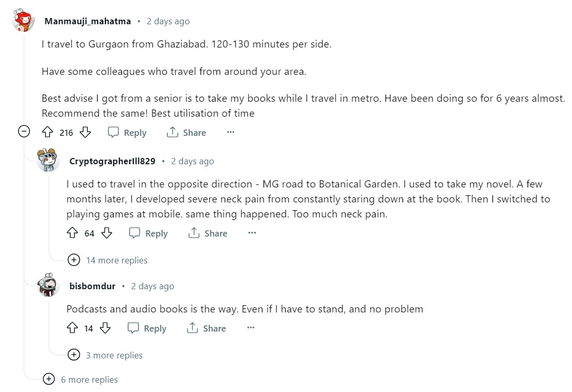Reply to Manmauji_mahatma's comment
Screen dimensions: 572x392
[127, 133]
